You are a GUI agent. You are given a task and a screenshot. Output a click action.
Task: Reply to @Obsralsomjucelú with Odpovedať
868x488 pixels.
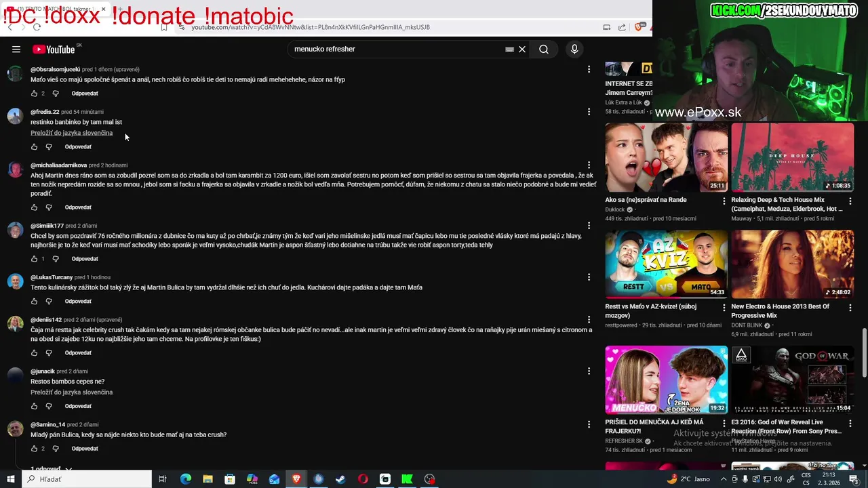point(85,94)
